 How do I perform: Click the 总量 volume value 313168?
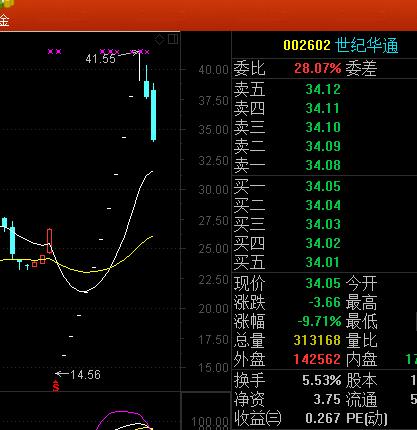(317, 340)
